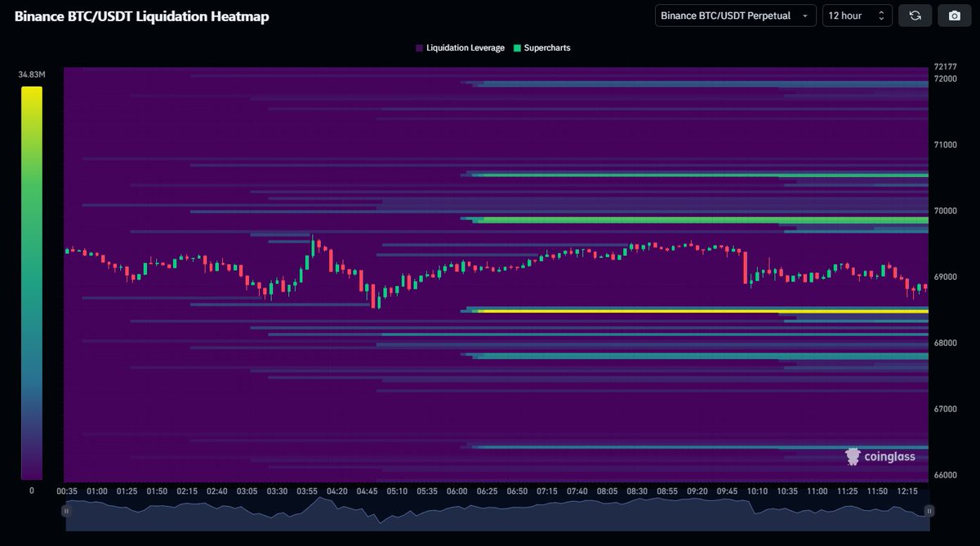Click the 08:30 time axis label
This screenshot has height=546, width=980.
tap(637, 492)
